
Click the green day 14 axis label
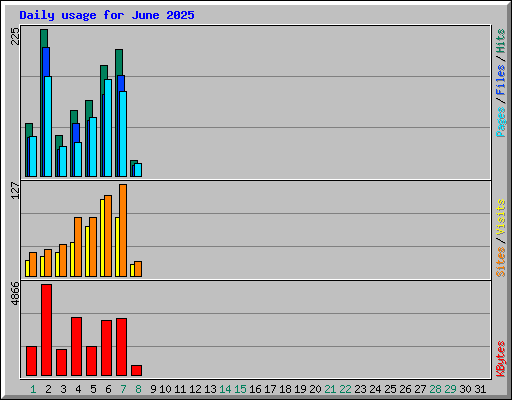tap(225, 389)
